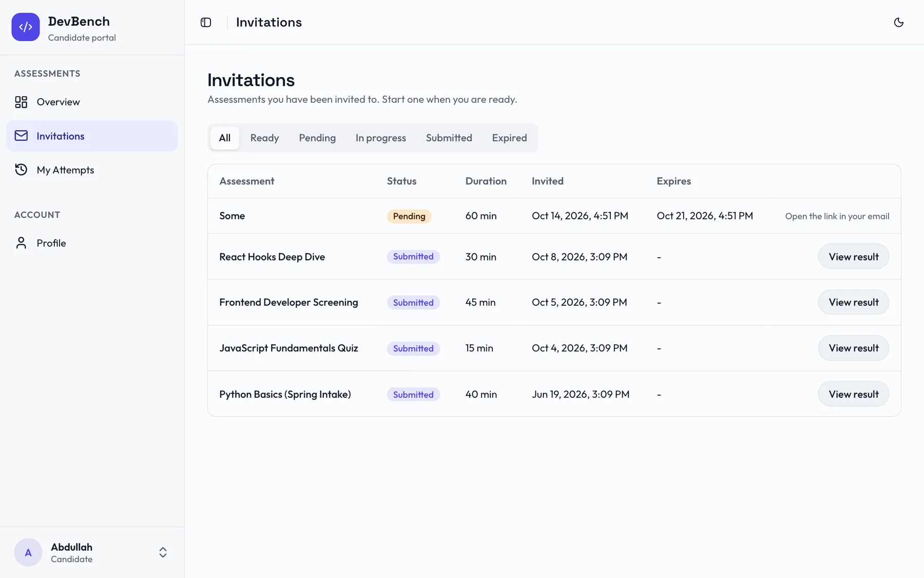Expand the Abdullah account menu chevron

pyautogui.click(x=163, y=552)
